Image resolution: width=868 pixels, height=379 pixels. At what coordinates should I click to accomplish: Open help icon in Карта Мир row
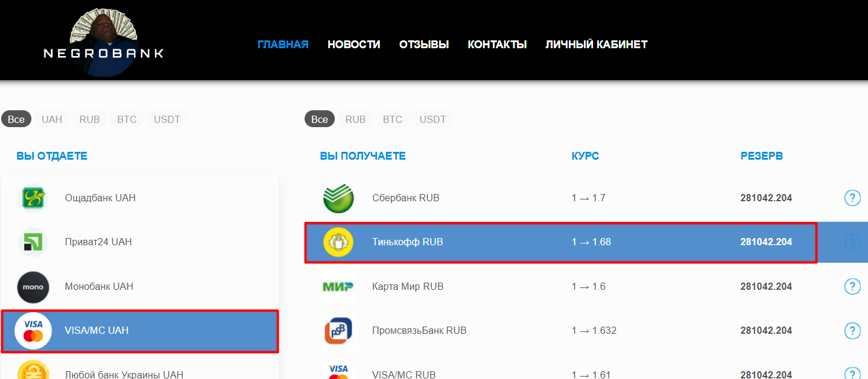[852, 287]
